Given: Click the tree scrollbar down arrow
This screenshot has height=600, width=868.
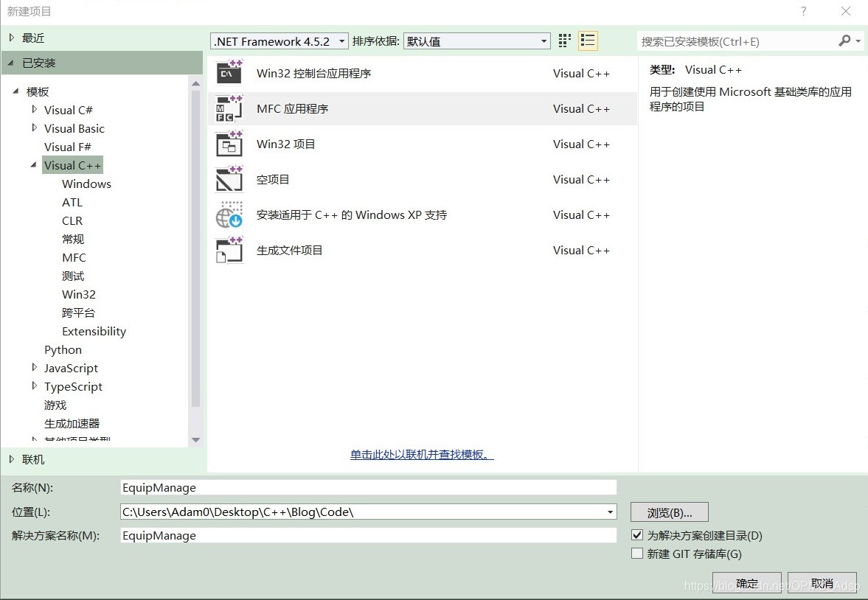Looking at the screenshot, I should 195,440.
